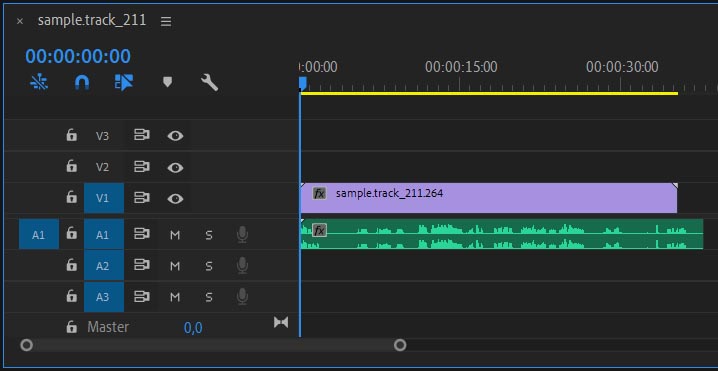The image size is (718, 371).
Task: Mute audio track A2
Action: click(x=175, y=266)
